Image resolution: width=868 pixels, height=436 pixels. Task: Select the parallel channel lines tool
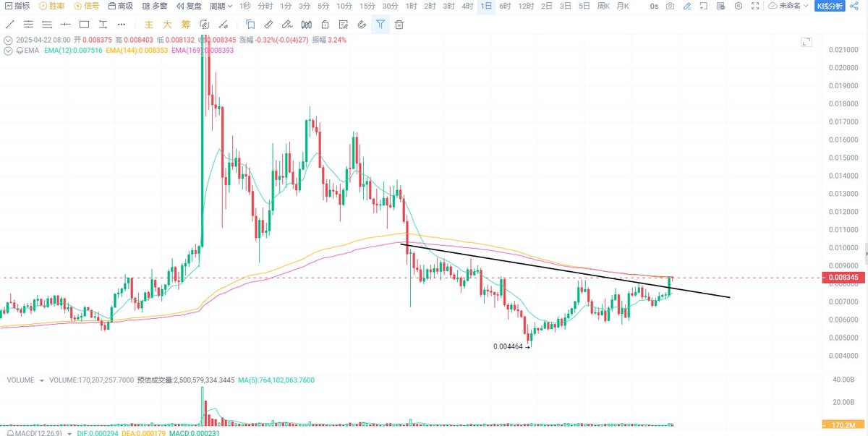click(28, 25)
